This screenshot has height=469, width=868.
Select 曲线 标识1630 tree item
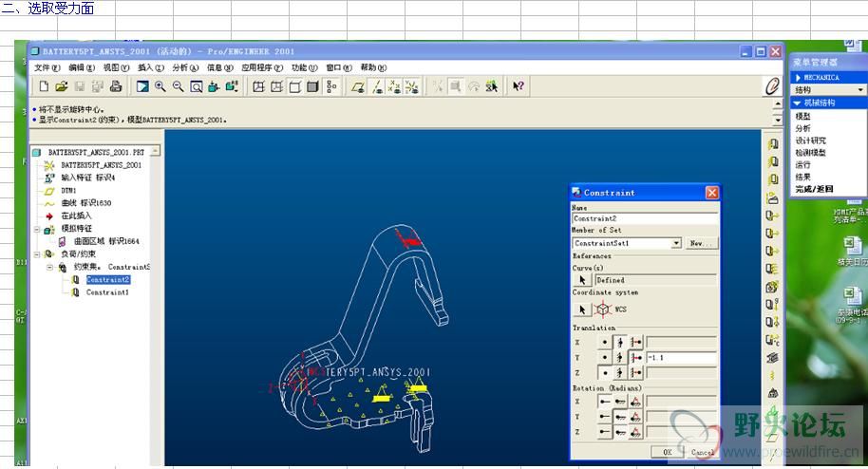tap(85, 203)
